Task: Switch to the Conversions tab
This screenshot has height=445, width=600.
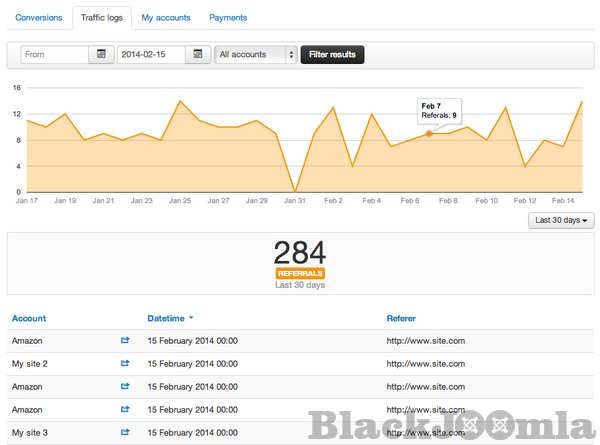Action: (x=38, y=18)
